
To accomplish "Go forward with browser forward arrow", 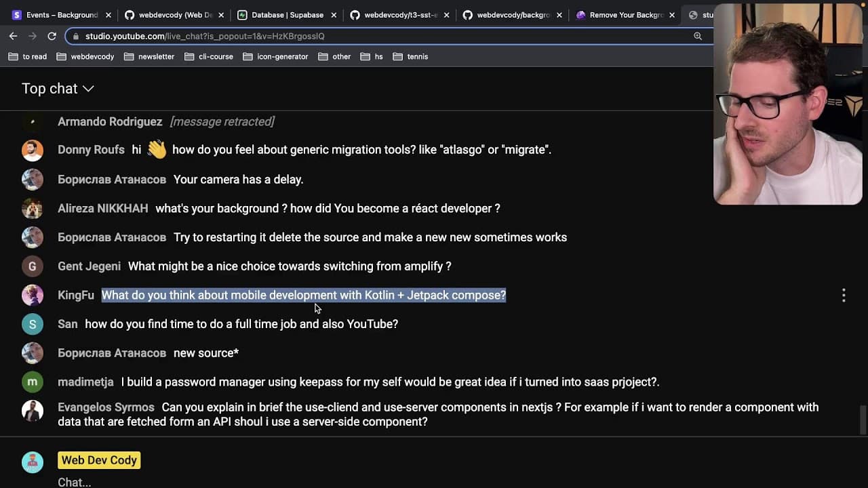I will (x=33, y=36).
